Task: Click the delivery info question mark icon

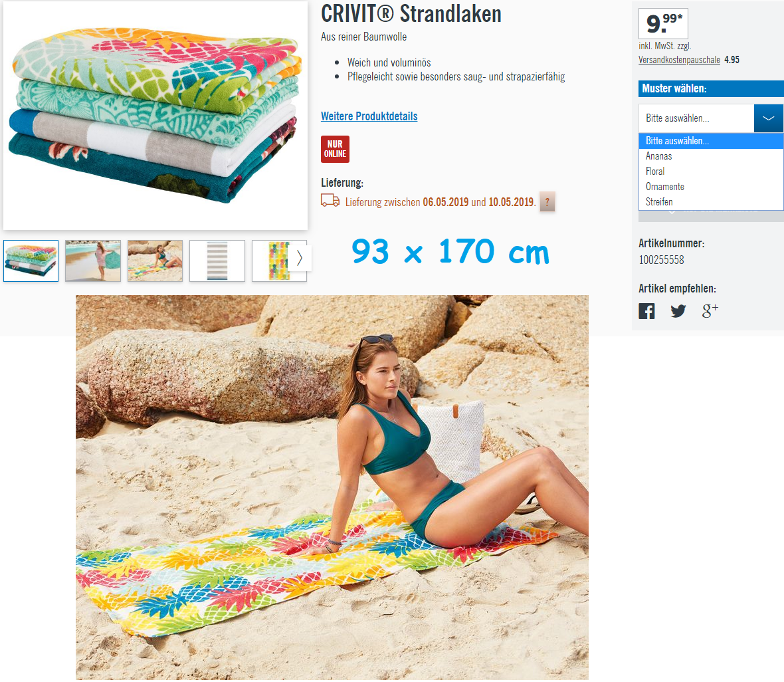Action: [x=547, y=201]
